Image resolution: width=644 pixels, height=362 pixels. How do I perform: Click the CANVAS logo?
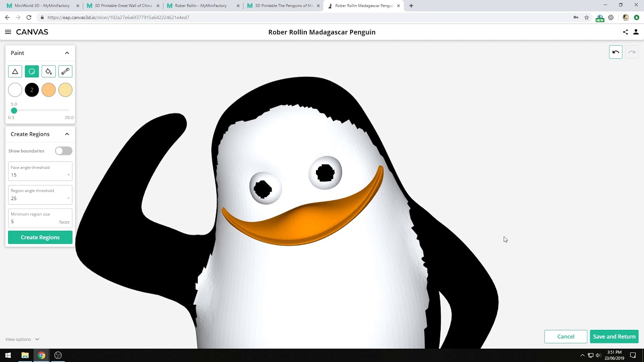(x=32, y=32)
